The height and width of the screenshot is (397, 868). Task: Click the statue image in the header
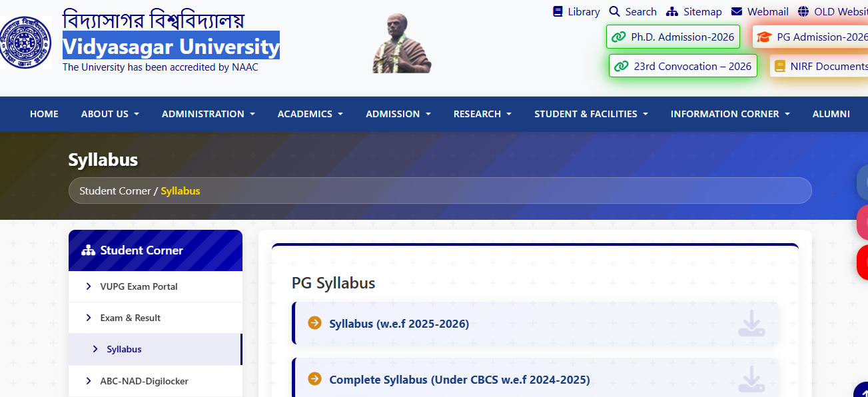402,43
